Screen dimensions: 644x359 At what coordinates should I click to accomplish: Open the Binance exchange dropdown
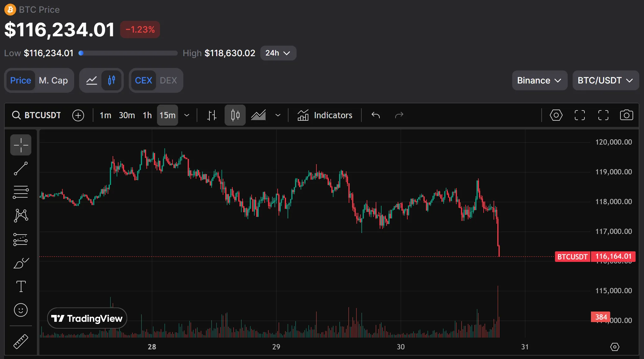tap(540, 80)
